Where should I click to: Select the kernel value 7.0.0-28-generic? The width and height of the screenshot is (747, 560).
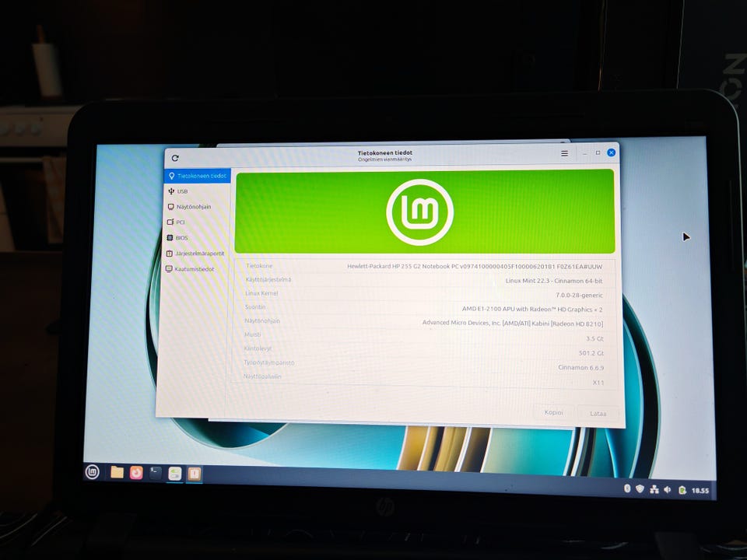coord(579,296)
